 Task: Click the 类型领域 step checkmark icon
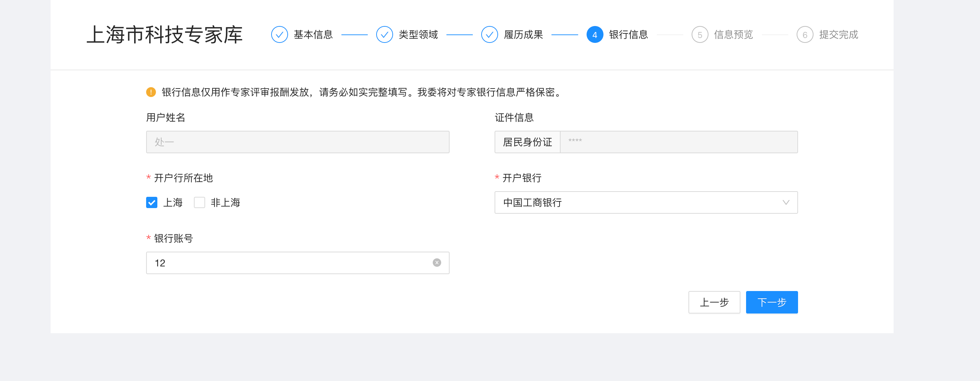[384, 35]
